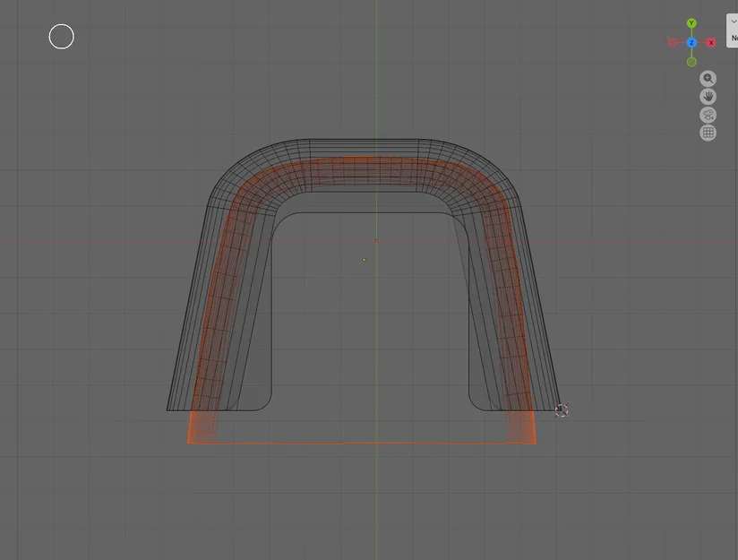Screen dimensions: 738x560
Task: Click the hand pan view button
Action: click(708, 97)
